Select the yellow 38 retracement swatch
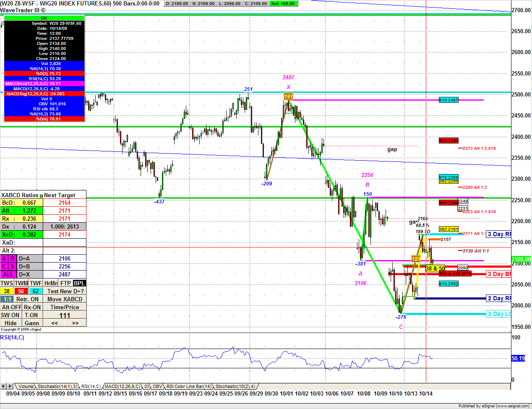 point(7,291)
